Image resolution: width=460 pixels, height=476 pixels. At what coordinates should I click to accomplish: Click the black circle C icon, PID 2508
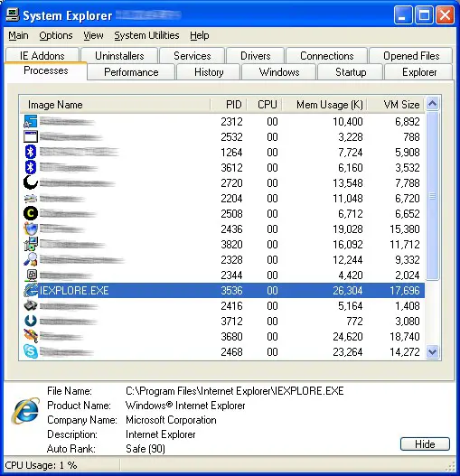(x=31, y=213)
